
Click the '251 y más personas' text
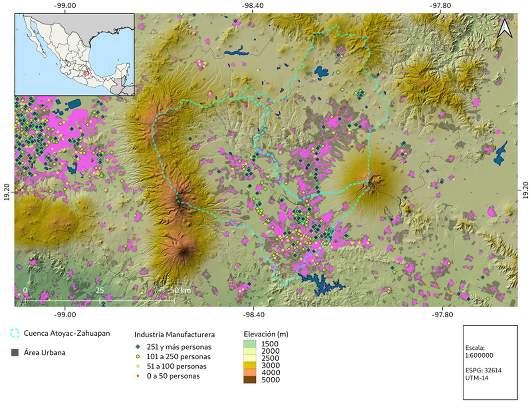[179, 347]
